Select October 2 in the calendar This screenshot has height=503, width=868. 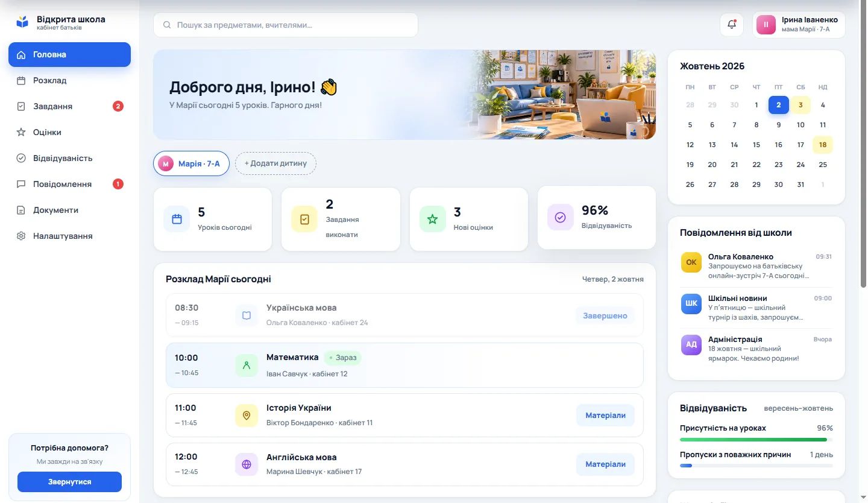778,105
